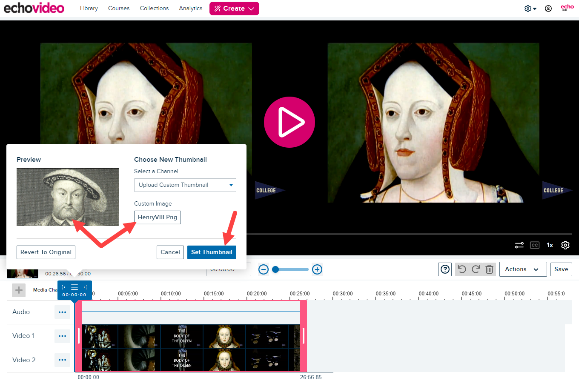Screen dimensions: 579x392
Task: Zoom the timeline in with the plus icon
Action: pyautogui.click(x=317, y=269)
